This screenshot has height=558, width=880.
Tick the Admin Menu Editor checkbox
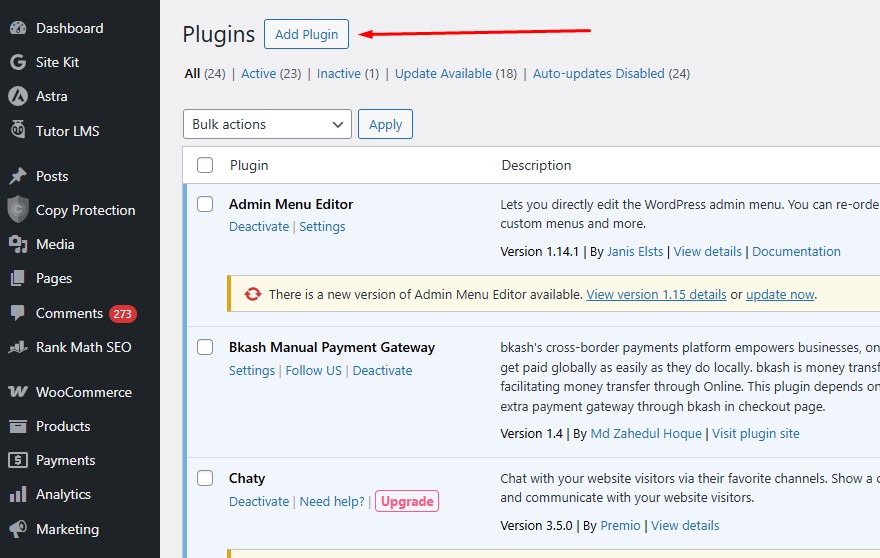click(x=205, y=204)
